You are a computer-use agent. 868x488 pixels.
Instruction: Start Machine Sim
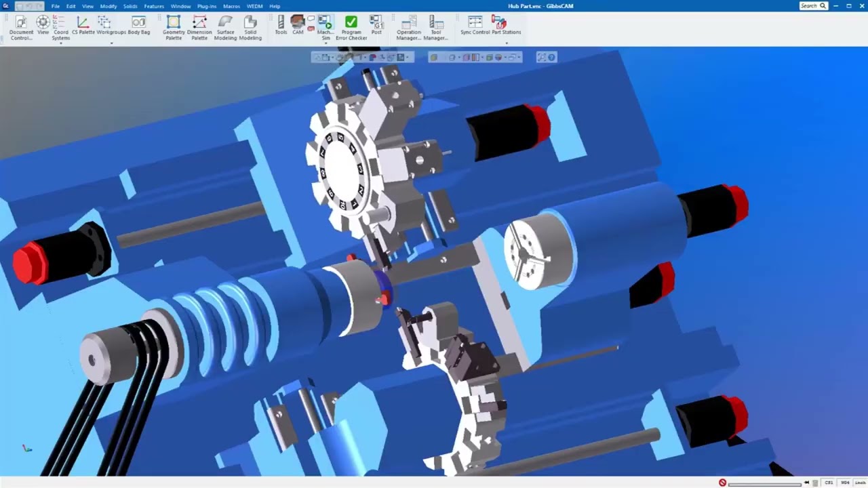(x=325, y=28)
